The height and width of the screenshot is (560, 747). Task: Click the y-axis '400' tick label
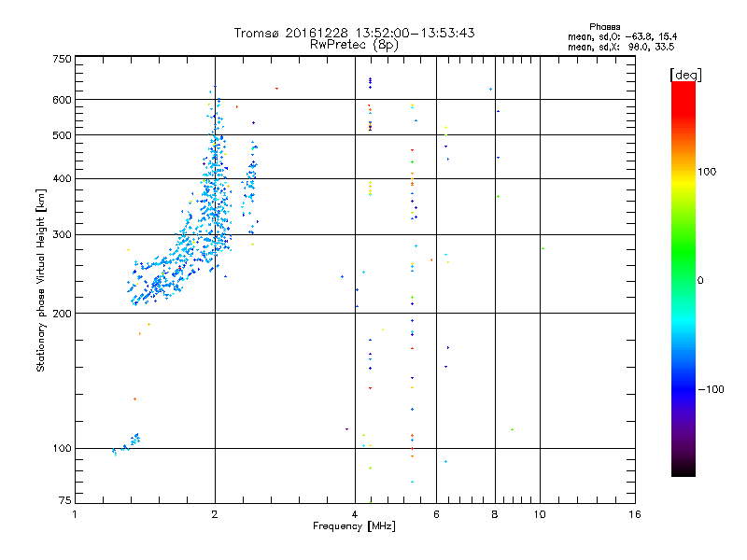coord(62,179)
